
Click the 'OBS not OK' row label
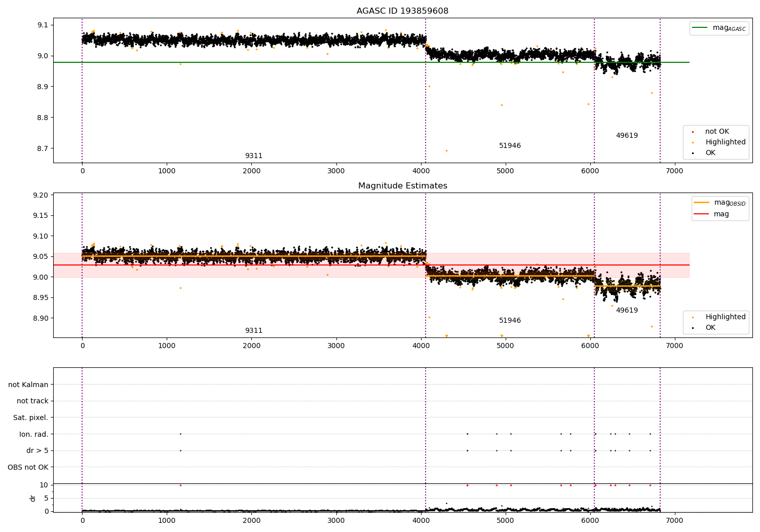pyautogui.click(x=28, y=468)
